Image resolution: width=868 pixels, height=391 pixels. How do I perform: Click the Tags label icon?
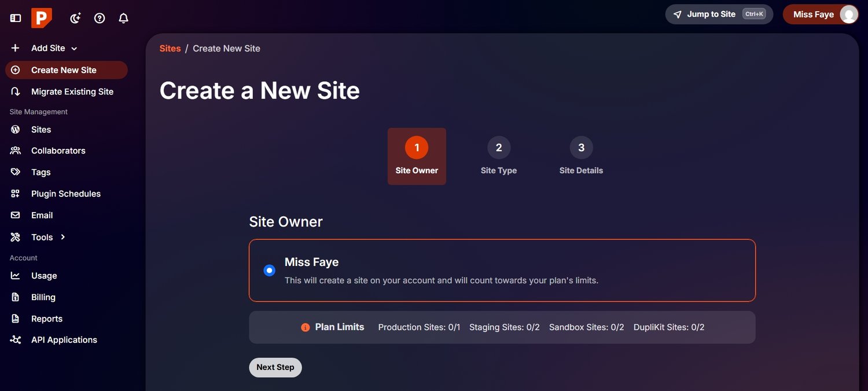(x=16, y=172)
